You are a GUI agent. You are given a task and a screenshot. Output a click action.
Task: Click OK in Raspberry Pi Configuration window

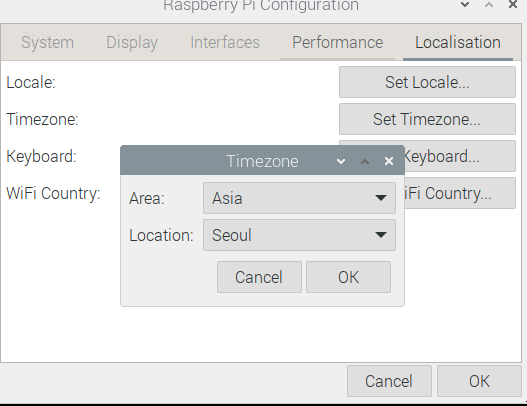pos(479,381)
